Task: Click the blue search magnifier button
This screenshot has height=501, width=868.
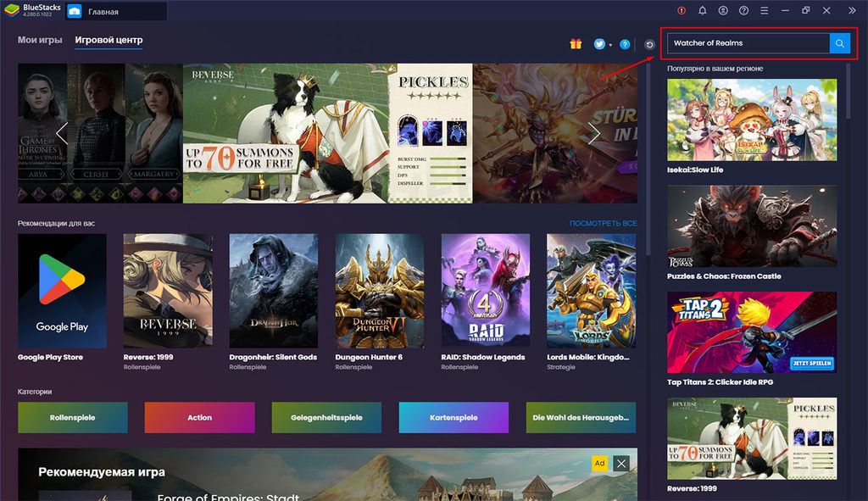Action: pyautogui.click(x=840, y=43)
